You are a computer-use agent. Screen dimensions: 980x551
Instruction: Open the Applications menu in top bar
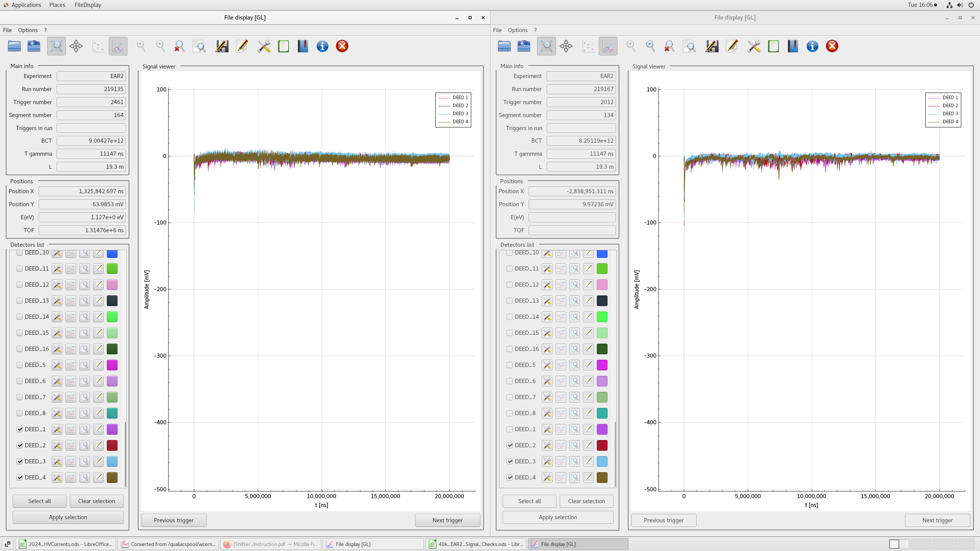pos(26,5)
